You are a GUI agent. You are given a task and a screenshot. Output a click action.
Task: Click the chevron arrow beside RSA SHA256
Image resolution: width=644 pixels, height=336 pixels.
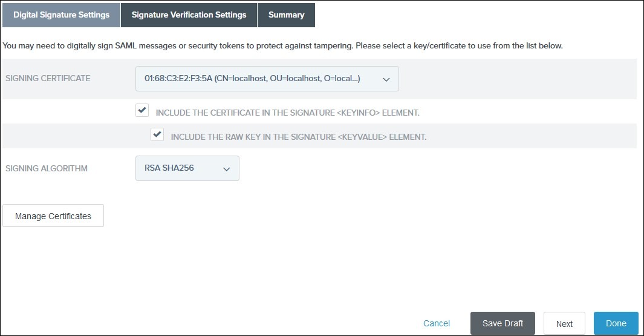point(227,169)
